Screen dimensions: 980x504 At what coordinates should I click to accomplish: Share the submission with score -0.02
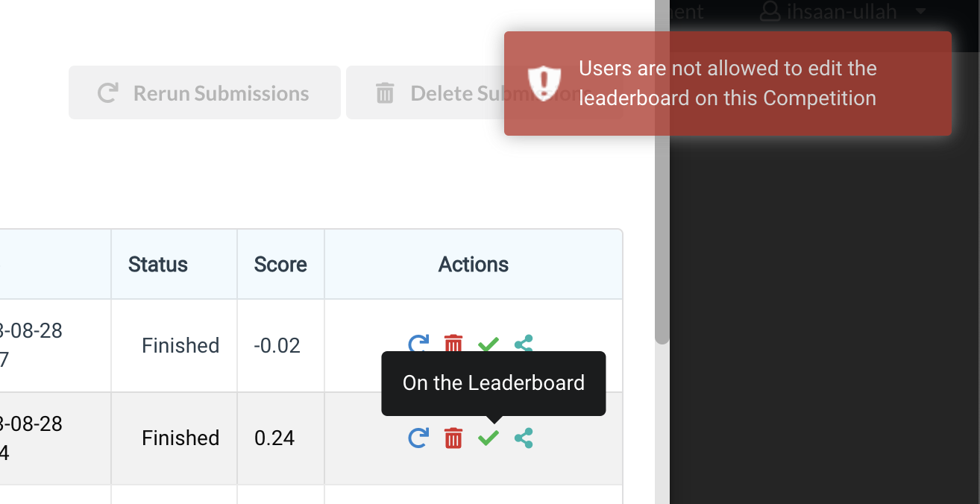coord(524,344)
